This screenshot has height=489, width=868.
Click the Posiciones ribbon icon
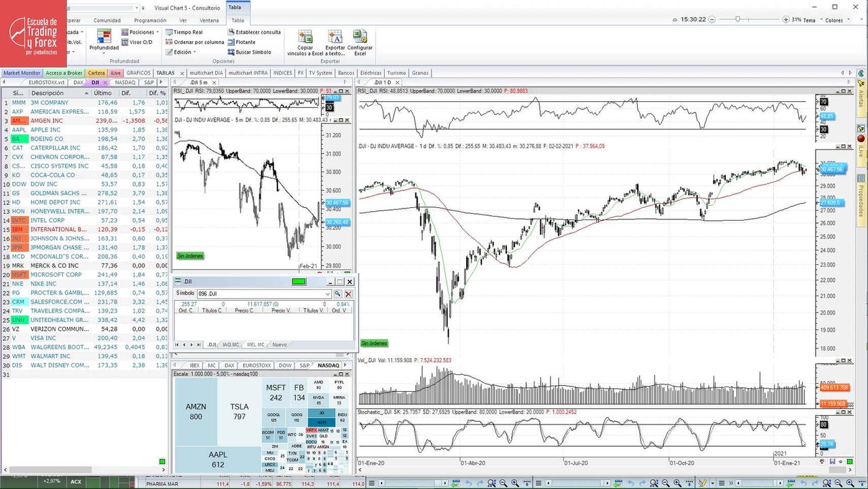coord(126,32)
